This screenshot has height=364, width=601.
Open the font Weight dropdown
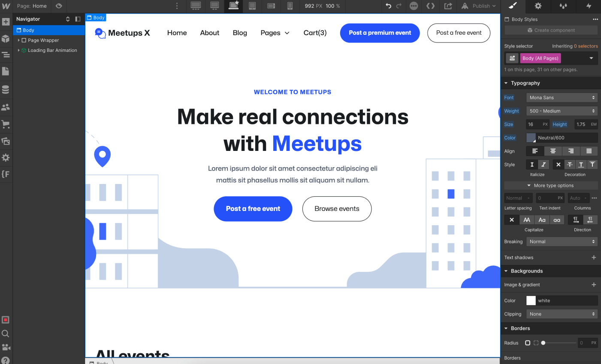pyautogui.click(x=562, y=111)
